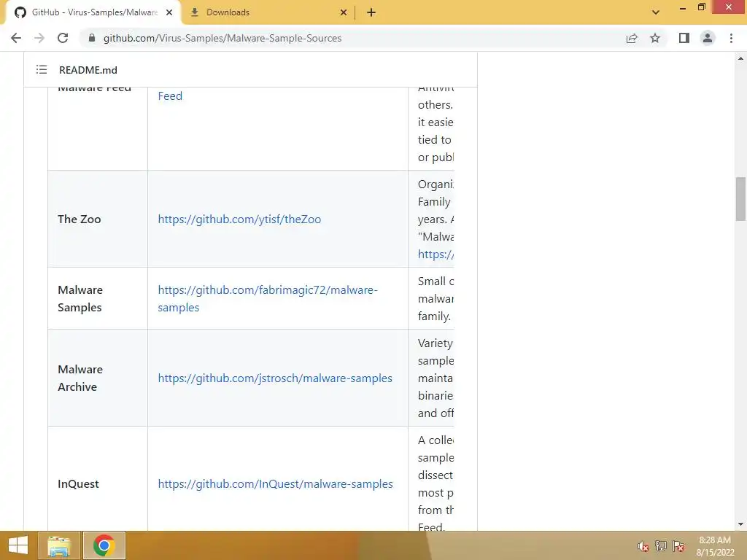Open the jstrosch malware-samples link
This screenshot has width=747, height=560.
(x=275, y=378)
